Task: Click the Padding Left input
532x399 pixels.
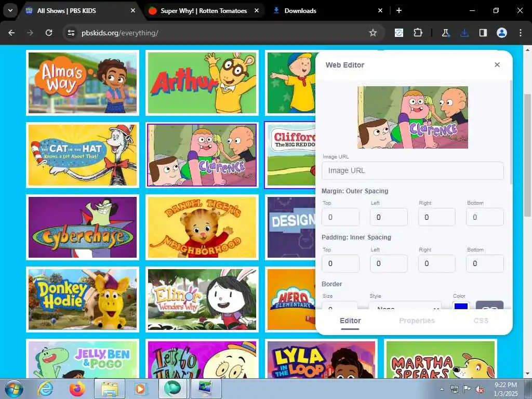Action: point(389,263)
